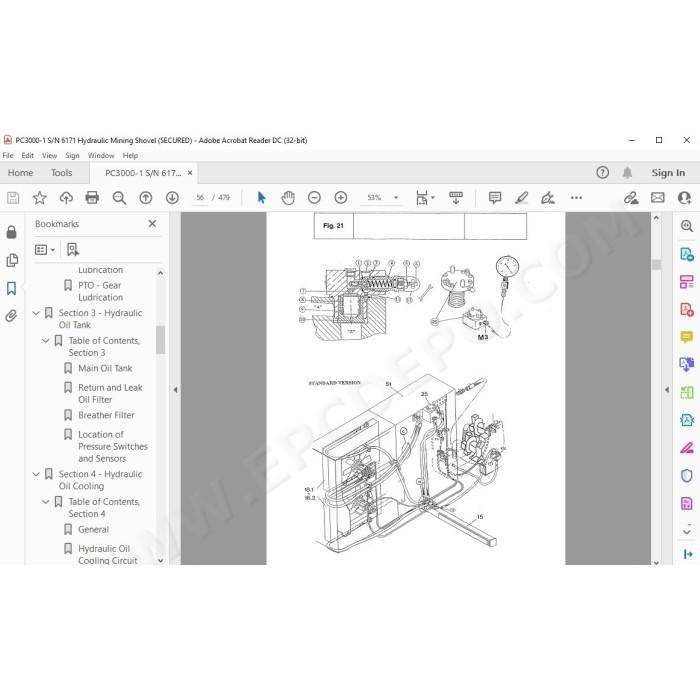This screenshot has width=700, height=700.
Task: Open the Edit menu
Action: [x=28, y=155]
